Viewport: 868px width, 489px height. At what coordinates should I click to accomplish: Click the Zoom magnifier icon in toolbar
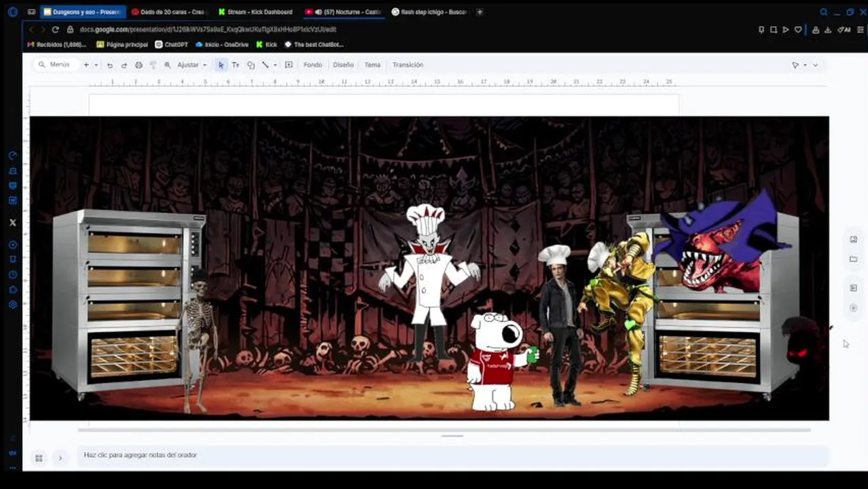point(167,65)
